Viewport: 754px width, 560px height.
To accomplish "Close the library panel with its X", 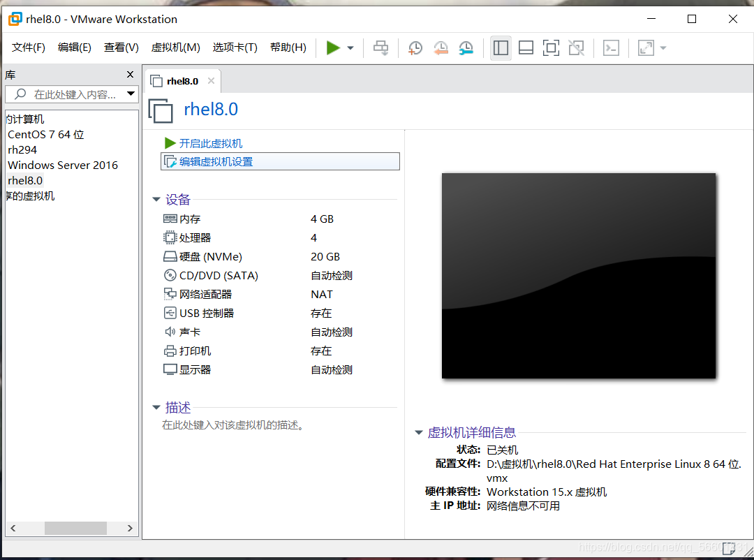I will point(130,75).
